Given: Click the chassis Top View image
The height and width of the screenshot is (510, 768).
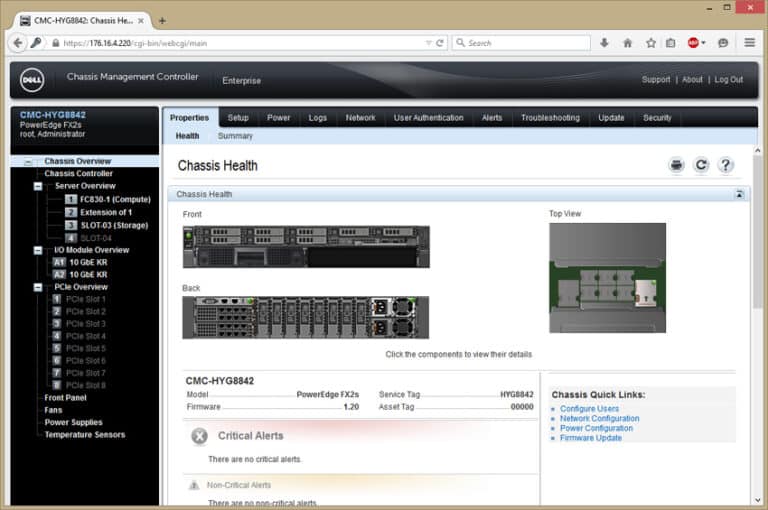Looking at the screenshot, I should [607, 278].
